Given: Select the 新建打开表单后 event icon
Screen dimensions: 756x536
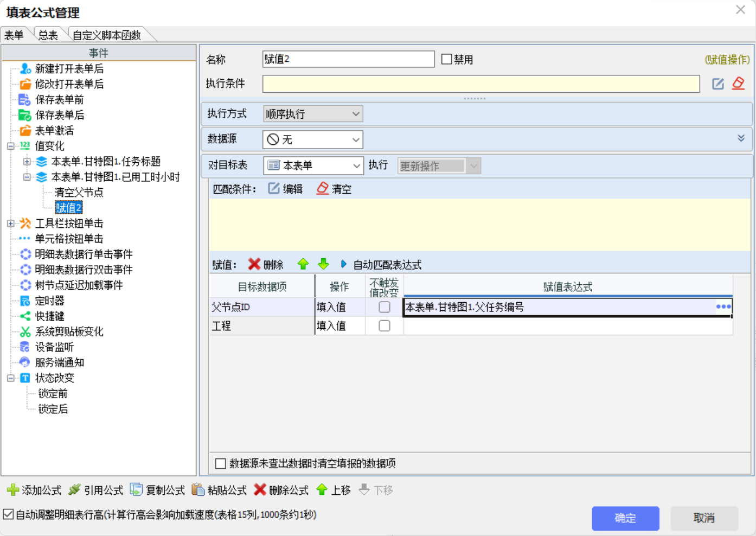Looking at the screenshot, I should [25, 68].
